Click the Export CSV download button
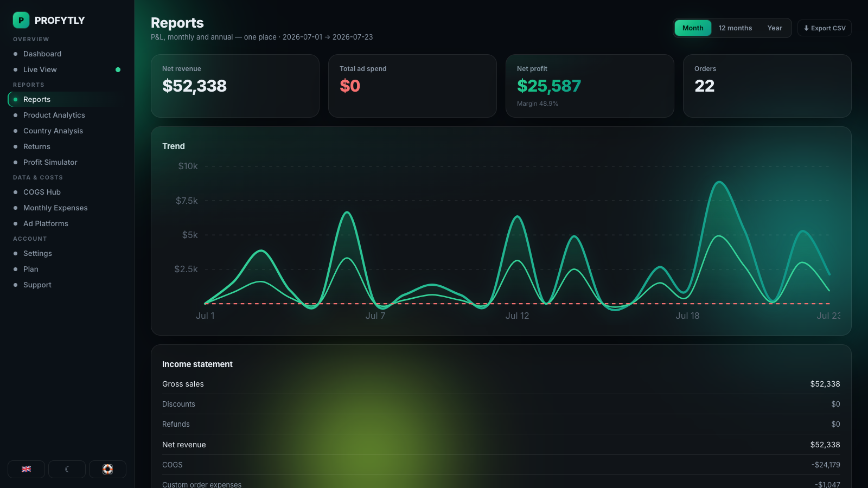Viewport: 868px width, 488px height. pos(824,28)
